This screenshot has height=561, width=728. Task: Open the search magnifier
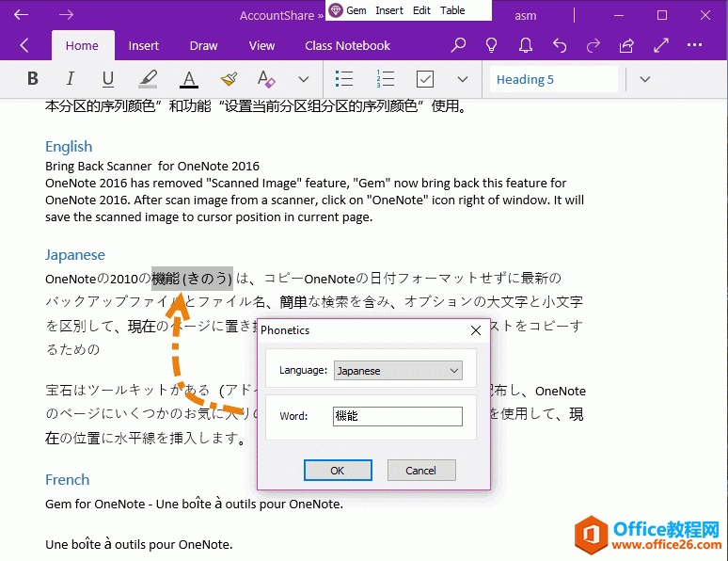click(458, 45)
